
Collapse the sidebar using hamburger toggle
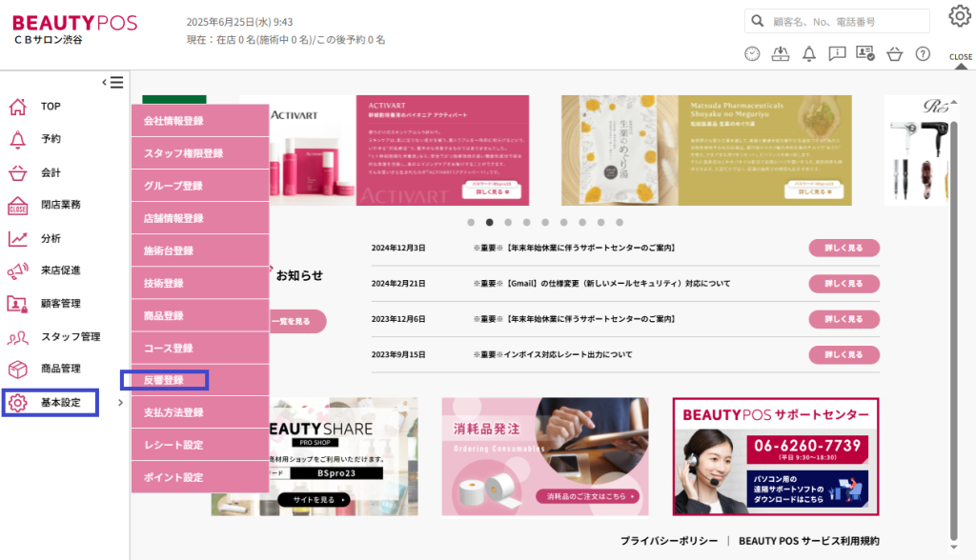click(112, 82)
